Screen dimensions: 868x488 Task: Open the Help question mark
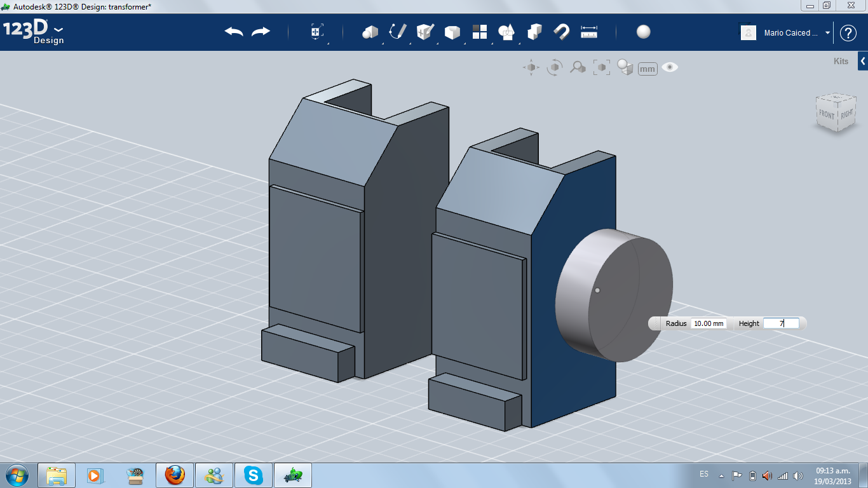[x=848, y=33]
